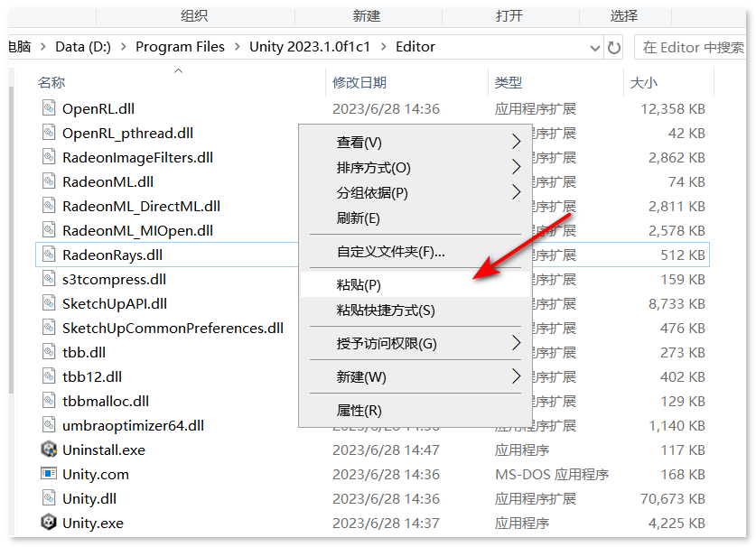The height and width of the screenshot is (547, 756).
Task: Open chevron after Unity 2023.1.0f1c1 breadcrumb
Action: pyautogui.click(x=383, y=47)
